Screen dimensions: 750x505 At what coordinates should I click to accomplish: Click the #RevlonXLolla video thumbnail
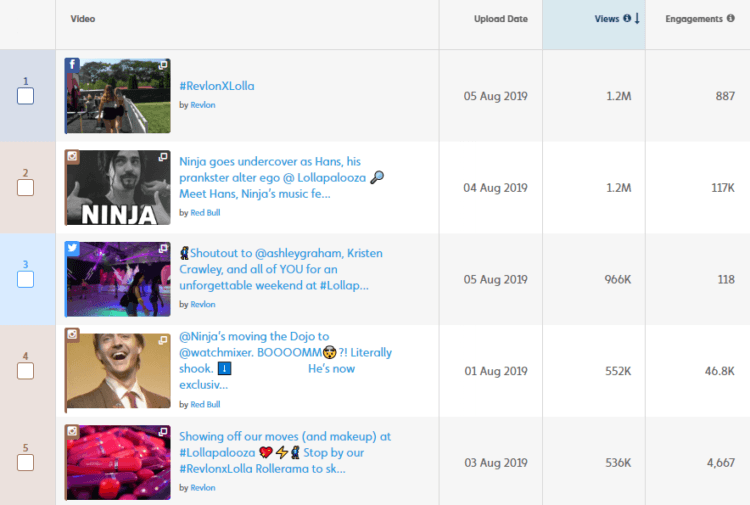click(118, 96)
